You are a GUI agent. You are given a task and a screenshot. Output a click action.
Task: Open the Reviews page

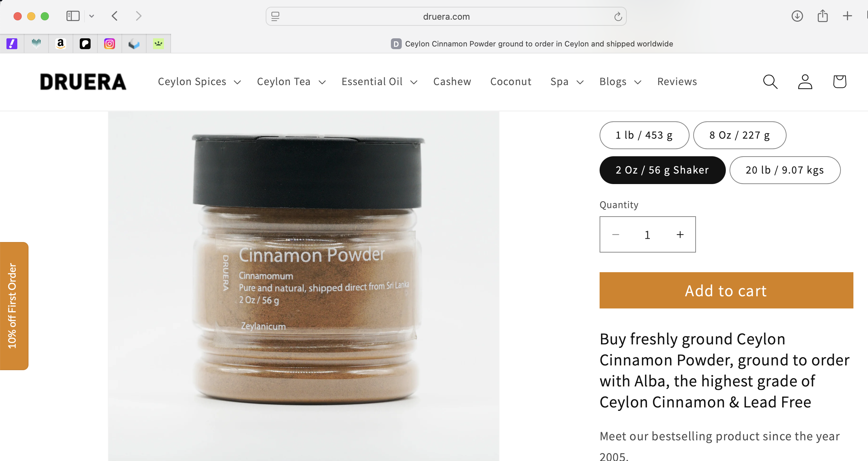pyautogui.click(x=677, y=82)
